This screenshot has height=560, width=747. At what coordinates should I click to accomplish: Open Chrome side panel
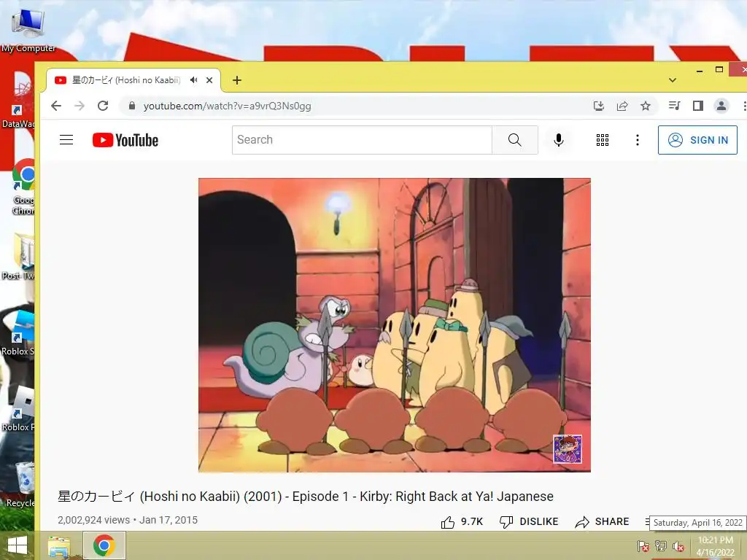[x=698, y=106]
